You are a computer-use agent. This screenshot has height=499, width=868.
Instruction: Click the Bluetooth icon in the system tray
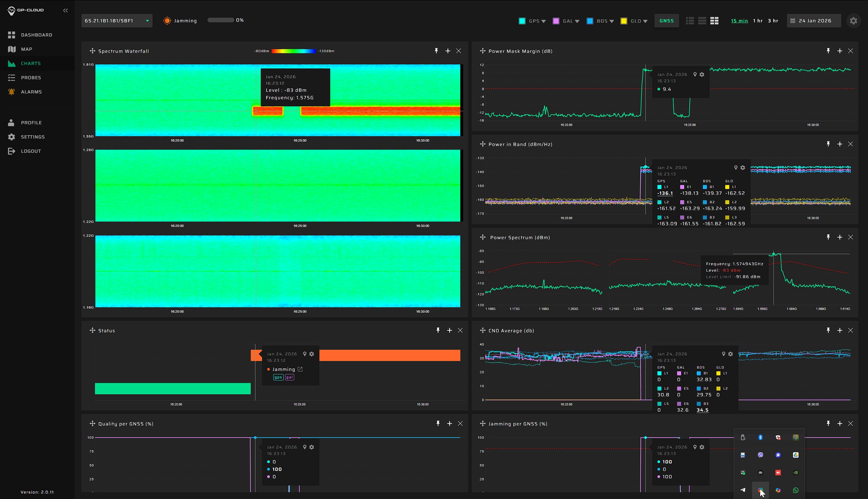coord(760,437)
